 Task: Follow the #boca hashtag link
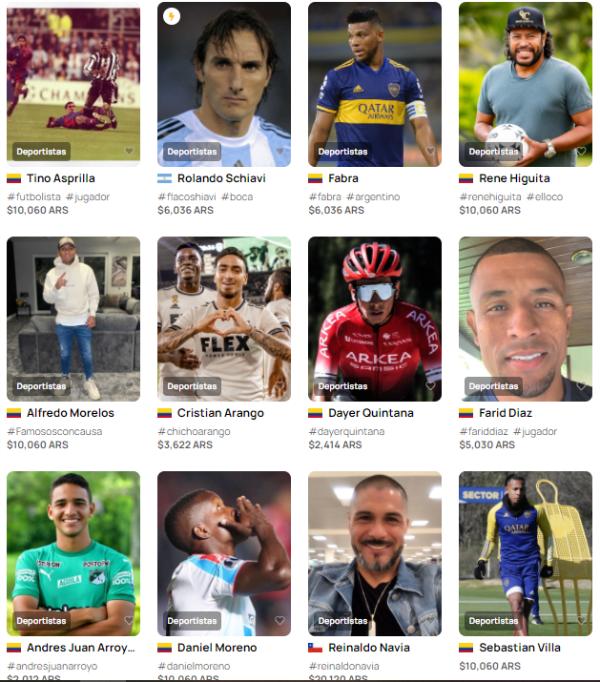(237, 197)
